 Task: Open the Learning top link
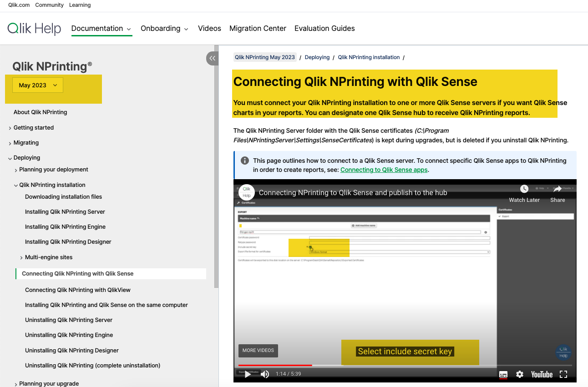pyautogui.click(x=80, y=5)
